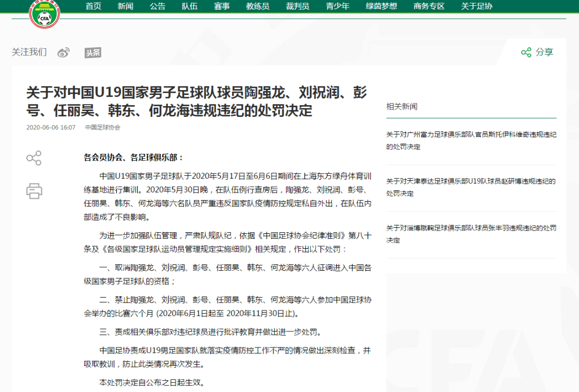Open the 青少年 menu item

click(338, 6)
